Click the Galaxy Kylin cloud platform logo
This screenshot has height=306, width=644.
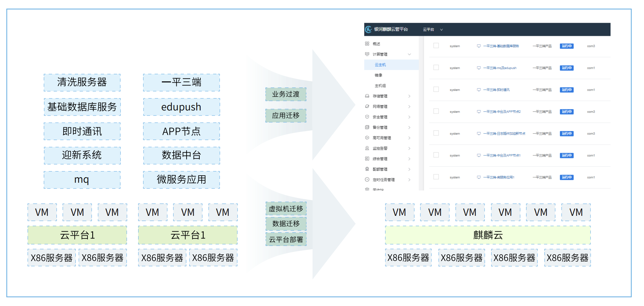pos(368,29)
